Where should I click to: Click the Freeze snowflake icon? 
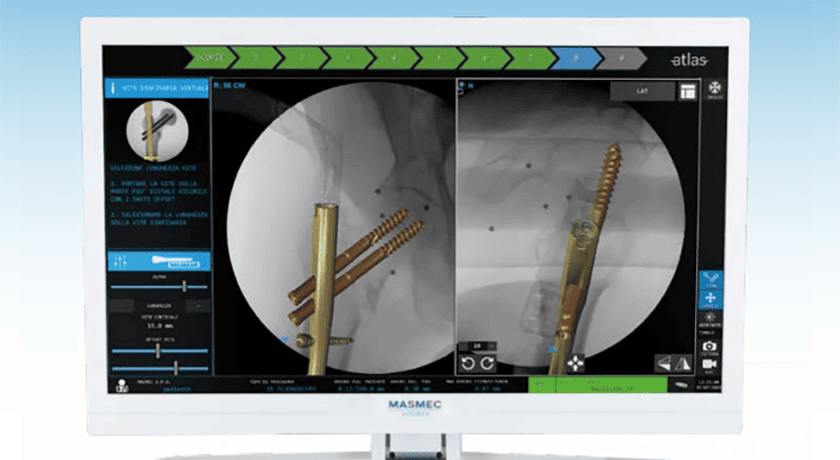[715, 89]
